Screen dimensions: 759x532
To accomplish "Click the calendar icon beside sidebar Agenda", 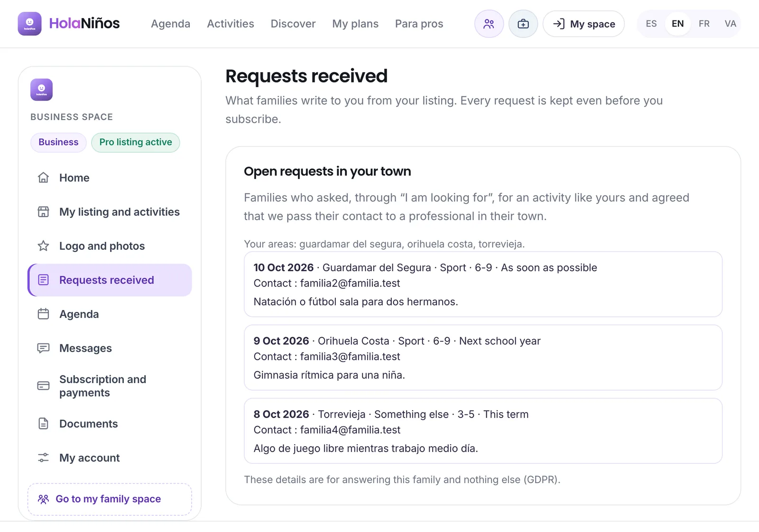I will pyautogui.click(x=43, y=314).
